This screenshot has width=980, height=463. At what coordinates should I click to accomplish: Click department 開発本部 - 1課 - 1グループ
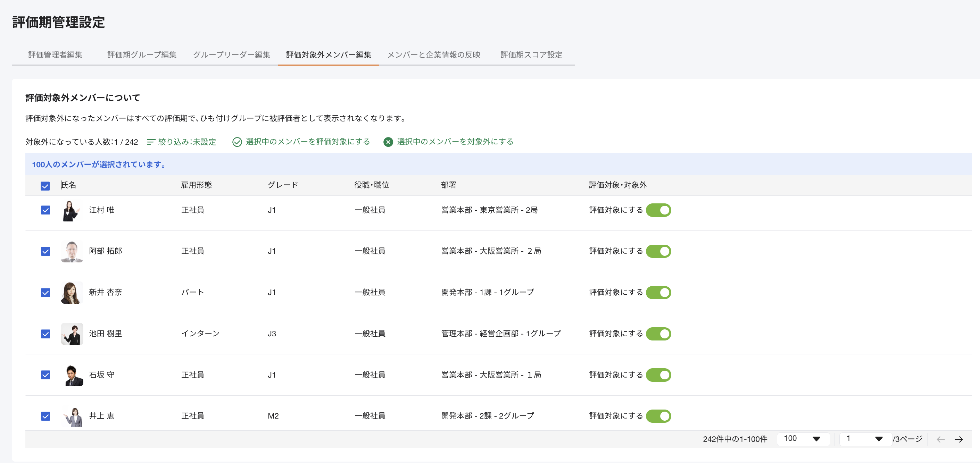[488, 293]
